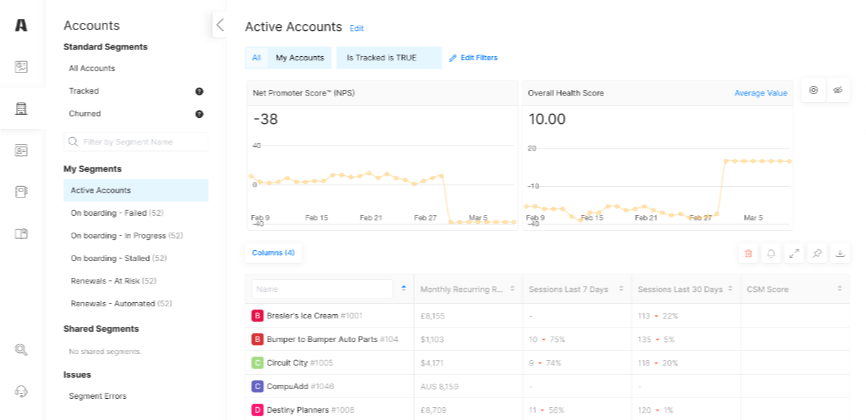This screenshot has width=866, height=420.
Task: Click the Overall Health Score chart title
Action: tap(566, 93)
